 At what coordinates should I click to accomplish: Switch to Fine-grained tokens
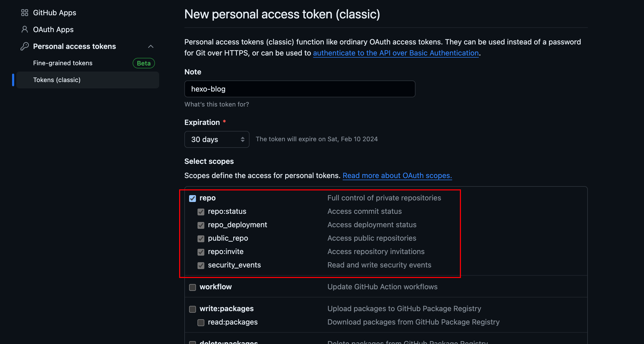tap(63, 63)
